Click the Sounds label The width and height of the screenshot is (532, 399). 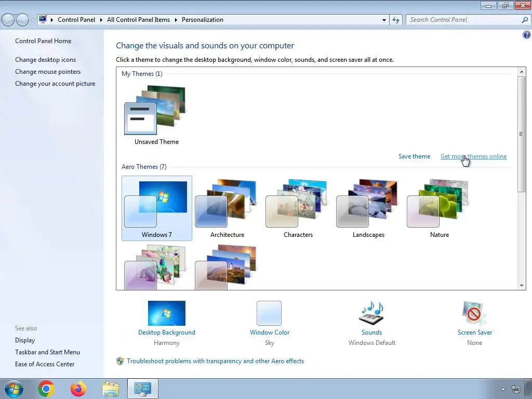371,332
